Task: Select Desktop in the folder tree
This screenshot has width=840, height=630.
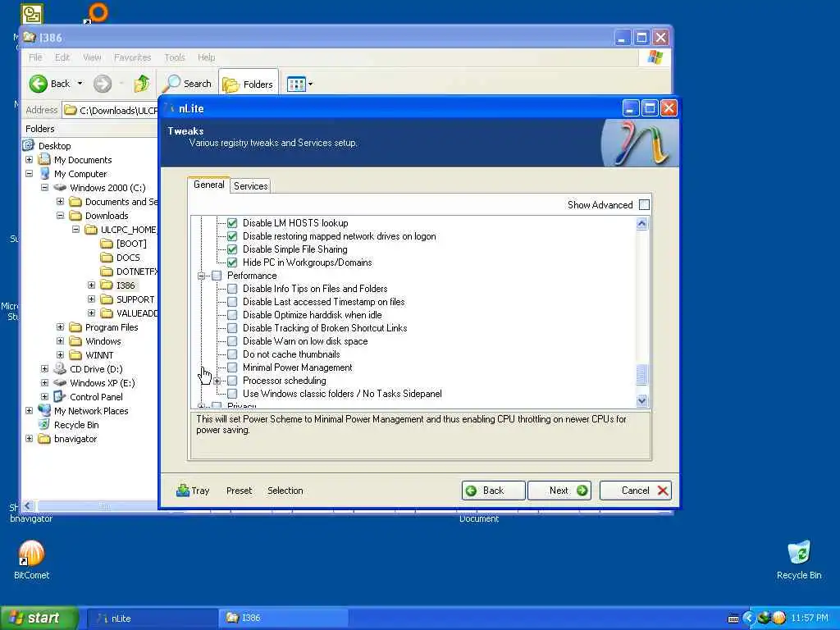Action: 54,146
